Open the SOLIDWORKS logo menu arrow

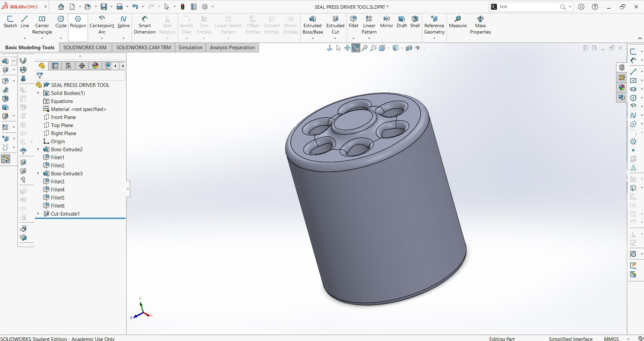point(46,7)
